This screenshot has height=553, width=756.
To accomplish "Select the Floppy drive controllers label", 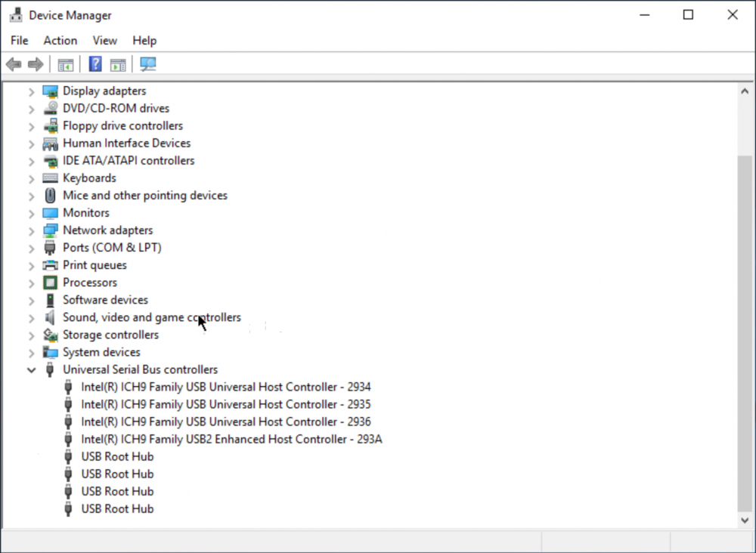I will tap(123, 125).
